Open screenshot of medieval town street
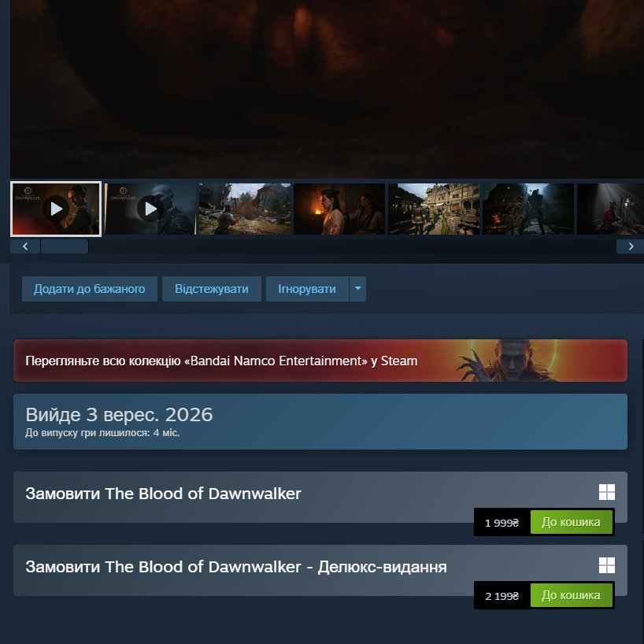The height and width of the screenshot is (644, 644). 434,209
